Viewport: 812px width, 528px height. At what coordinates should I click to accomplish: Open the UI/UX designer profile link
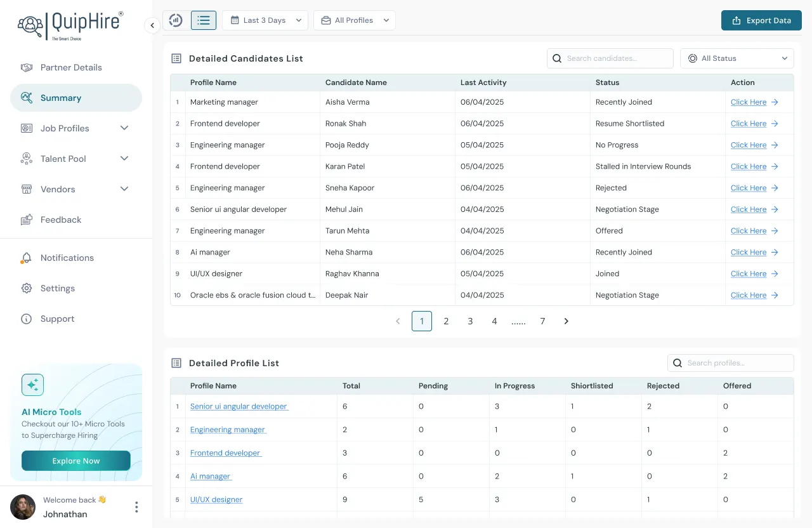[x=216, y=499]
